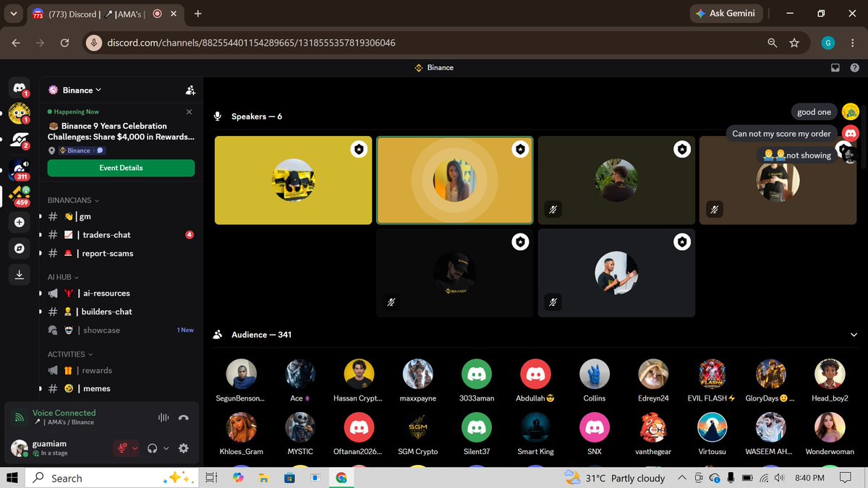Collapse the BINANCIANS channel category
Viewport: 868px width, 488px height.
coord(73,200)
